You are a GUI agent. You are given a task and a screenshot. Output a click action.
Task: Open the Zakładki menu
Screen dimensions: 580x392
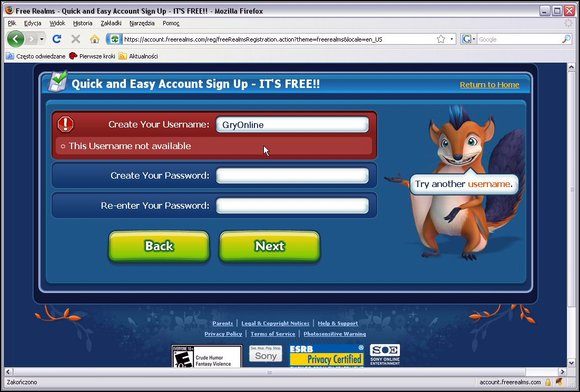point(111,23)
